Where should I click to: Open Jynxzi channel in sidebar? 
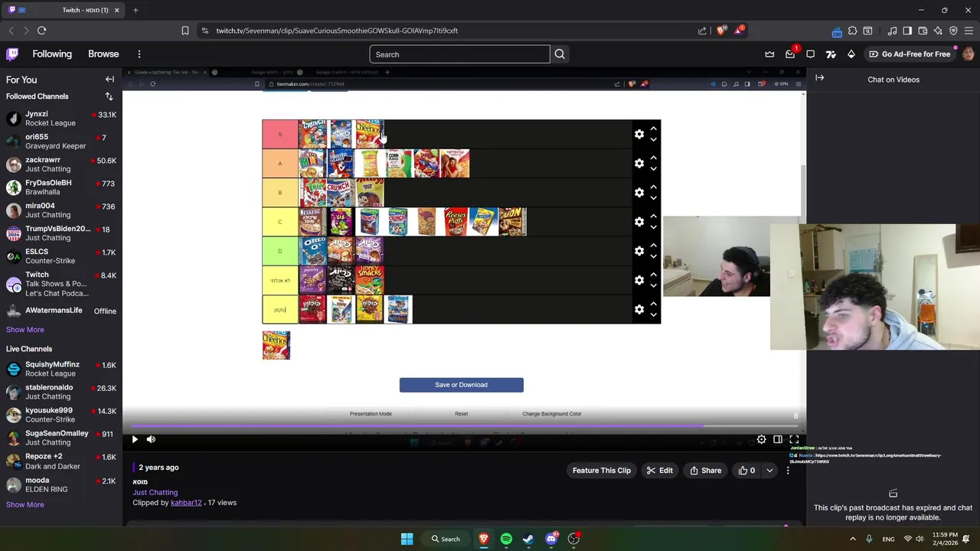pos(61,119)
